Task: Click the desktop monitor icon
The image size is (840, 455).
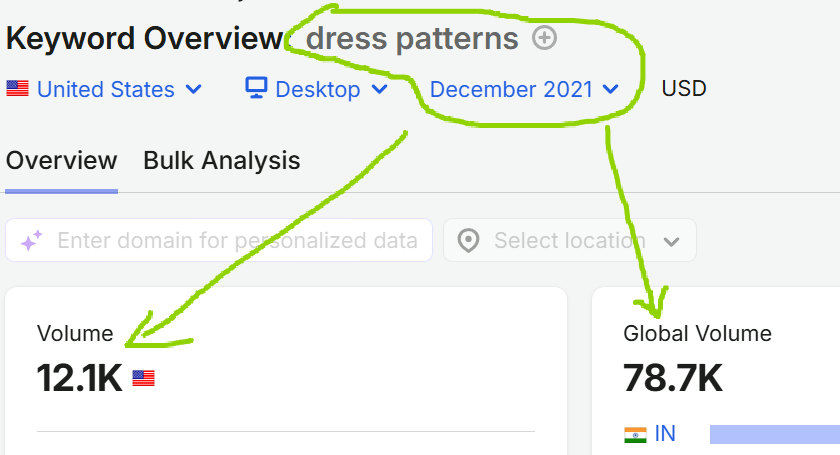Action: (x=256, y=87)
